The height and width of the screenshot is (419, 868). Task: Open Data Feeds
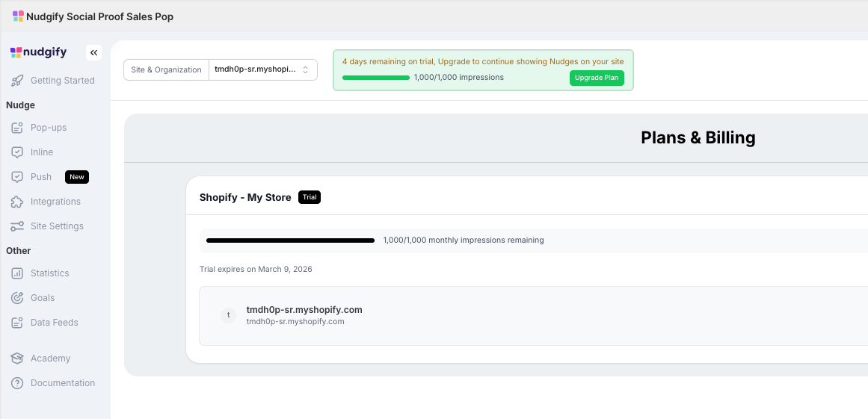55,322
